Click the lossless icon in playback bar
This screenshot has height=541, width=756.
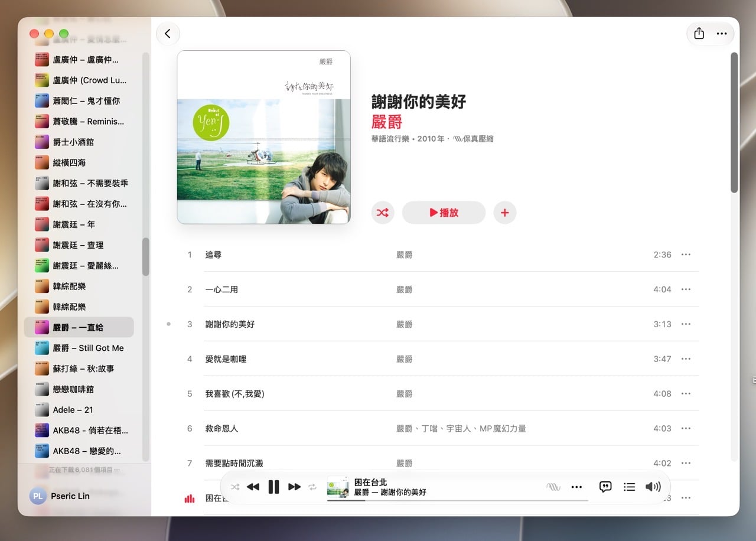(553, 487)
